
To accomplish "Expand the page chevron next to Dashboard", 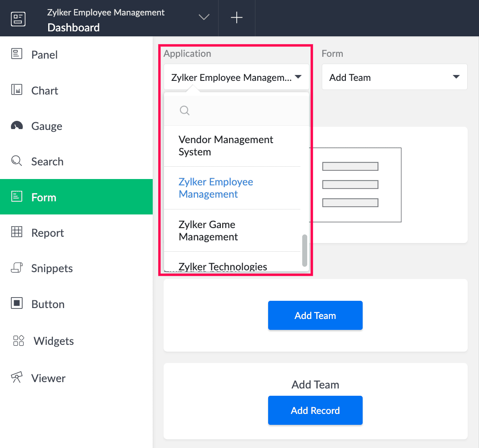I will (x=204, y=17).
